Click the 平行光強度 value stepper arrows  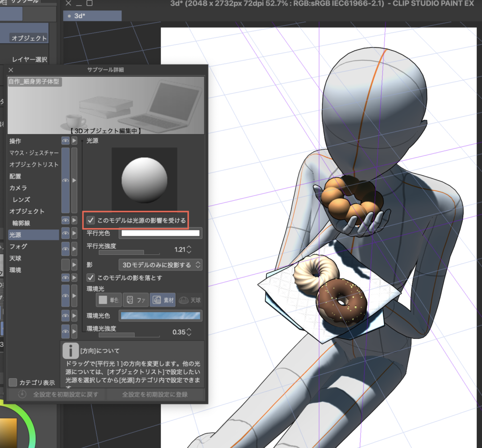(189, 249)
